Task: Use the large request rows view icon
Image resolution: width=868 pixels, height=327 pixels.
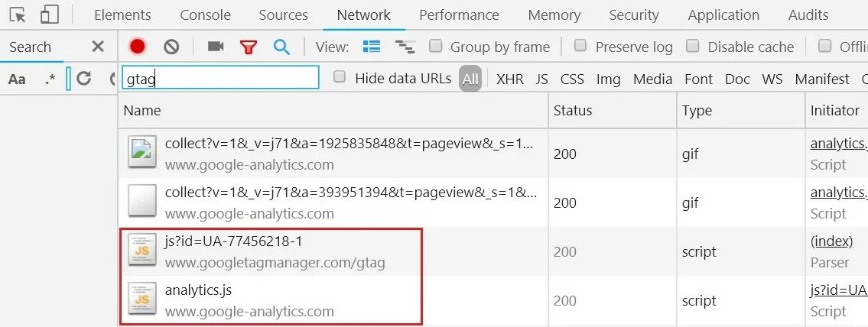Action: [372, 47]
